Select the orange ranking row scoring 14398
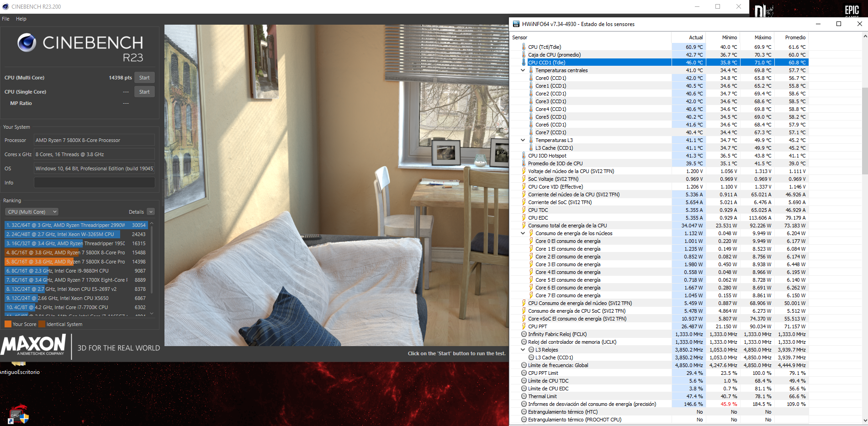Viewport: 868px width, 426px height. coord(76,262)
